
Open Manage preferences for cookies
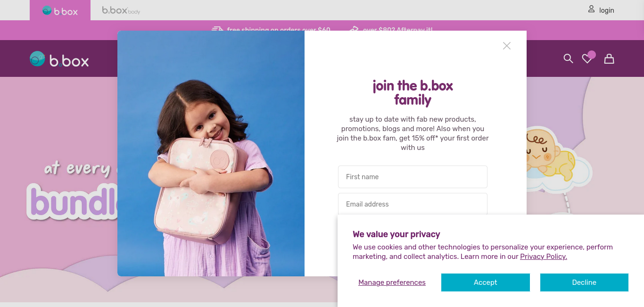pyautogui.click(x=392, y=282)
